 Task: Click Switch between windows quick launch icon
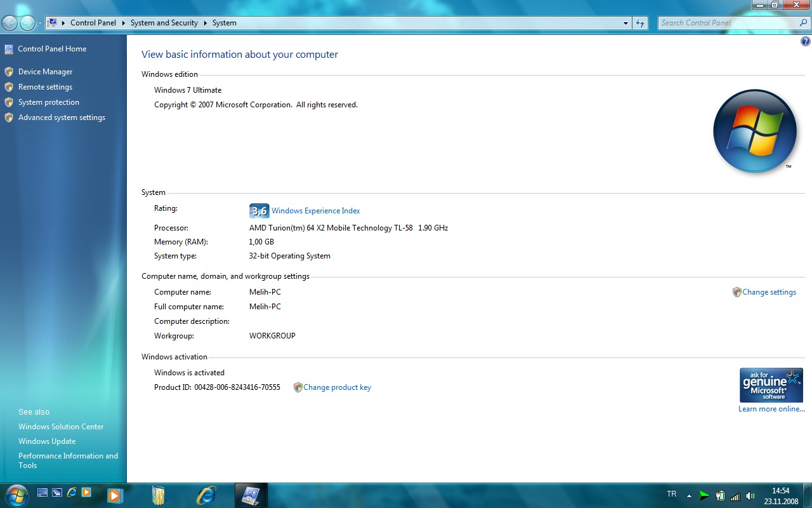(57, 492)
